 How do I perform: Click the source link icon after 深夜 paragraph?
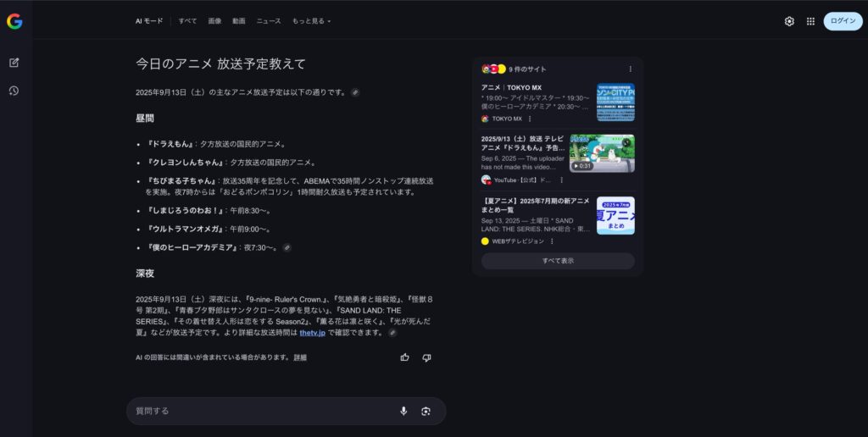[x=392, y=333]
